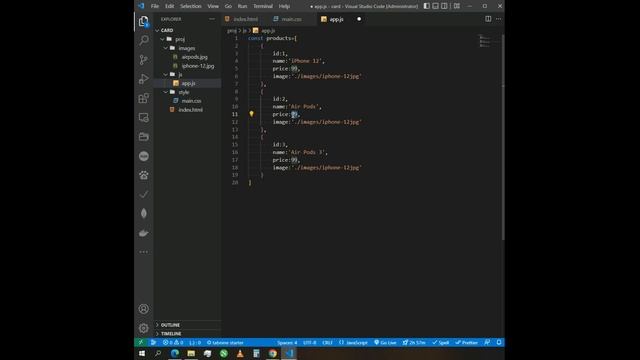Open the npm round icon in the activity bar

coord(144,156)
